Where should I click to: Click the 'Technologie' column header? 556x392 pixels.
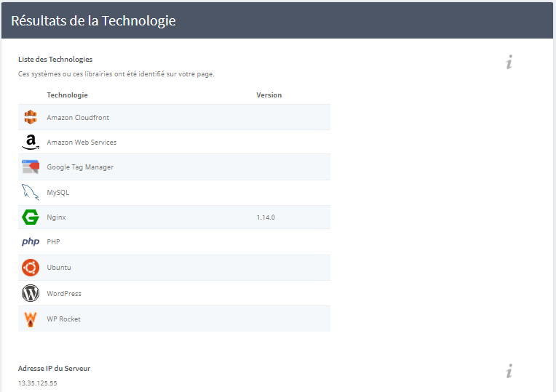click(x=68, y=95)
